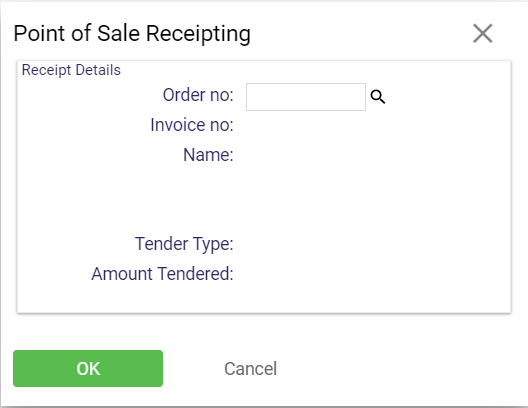The width and height of the screenshot is (528, 408).
Task: Click inside the Order no text box
Action: tap(306, 97)
